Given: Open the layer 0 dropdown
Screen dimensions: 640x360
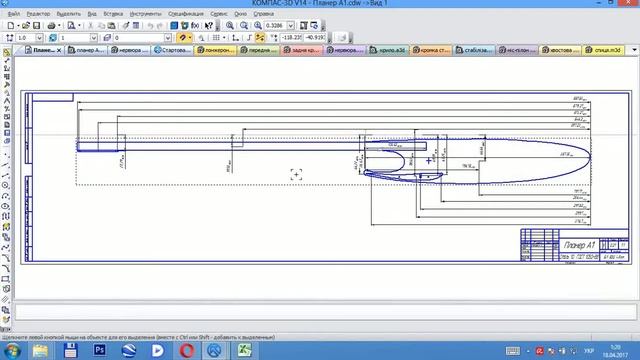Looking at the screenshot, I should click(x=167, y=38).
